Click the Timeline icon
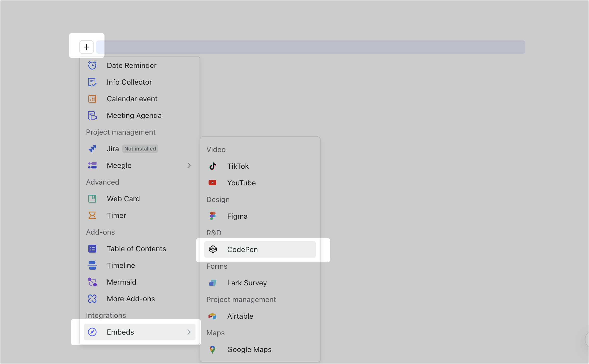This screenshot has width=589, height=364. 92,265
